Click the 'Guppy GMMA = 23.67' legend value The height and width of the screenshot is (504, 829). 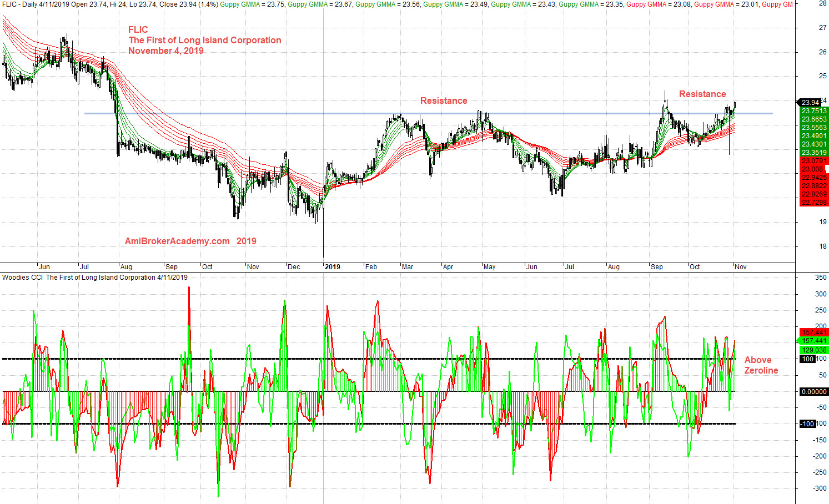click(321, 4)
